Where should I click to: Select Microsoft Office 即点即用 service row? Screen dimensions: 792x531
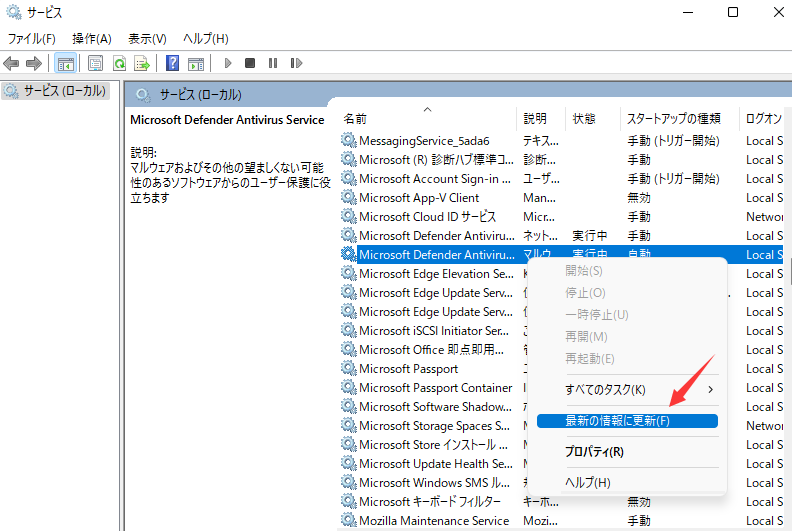[433, 350]
